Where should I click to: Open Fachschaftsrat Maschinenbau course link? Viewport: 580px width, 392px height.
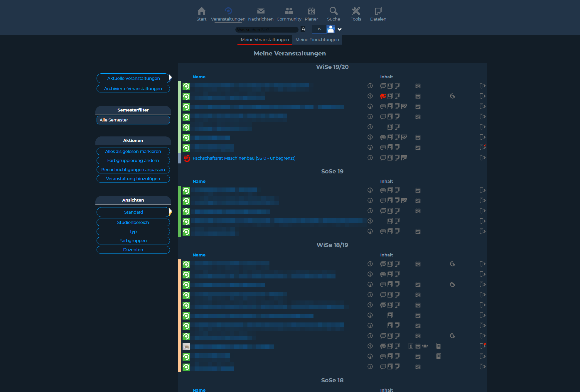click(244, 158)
